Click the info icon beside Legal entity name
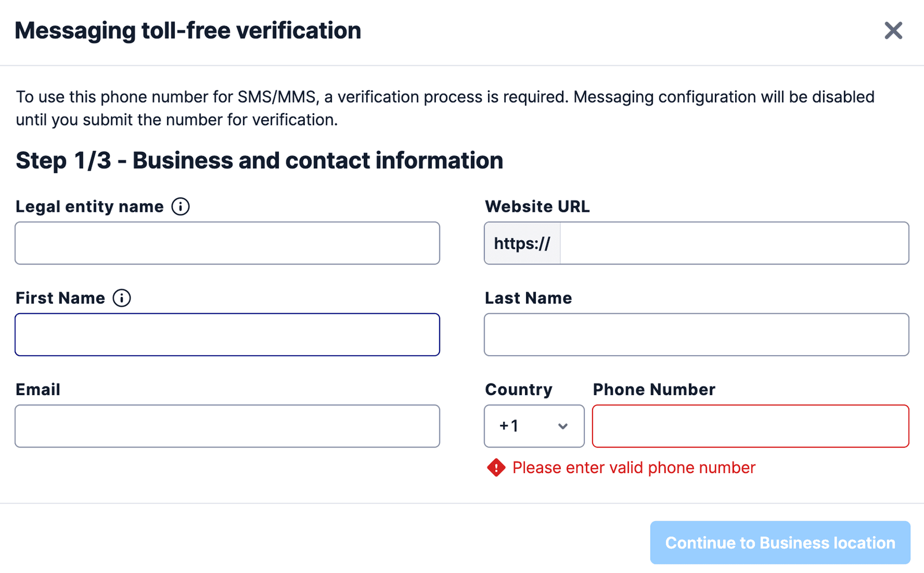This screenshot has width=924, height=573. [x=180, y=206]
